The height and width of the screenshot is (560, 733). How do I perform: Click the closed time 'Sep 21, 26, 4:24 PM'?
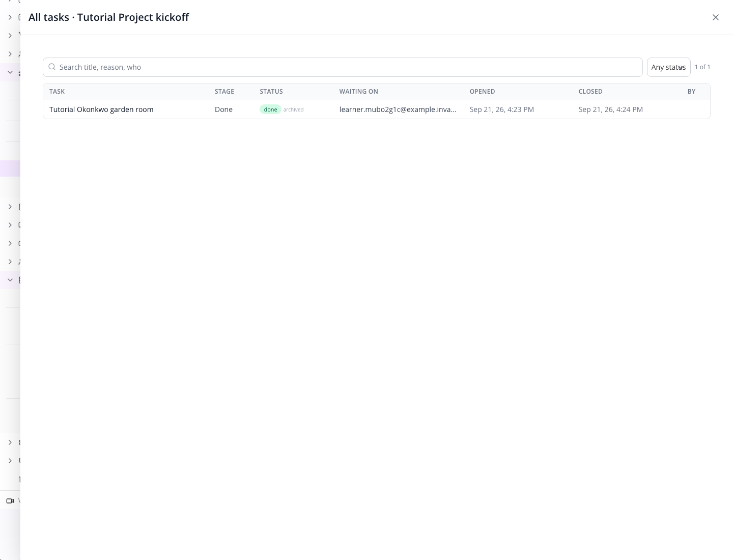(611, 109)
